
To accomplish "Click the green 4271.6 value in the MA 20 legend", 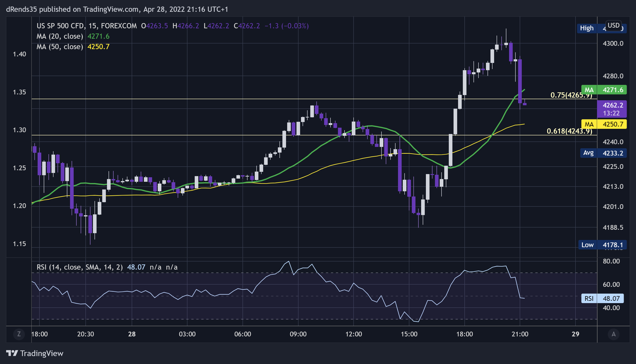I will 98,36.
